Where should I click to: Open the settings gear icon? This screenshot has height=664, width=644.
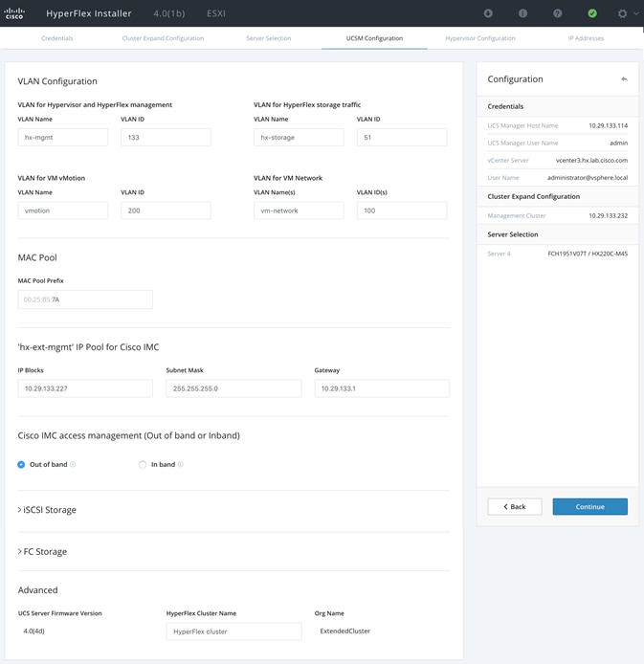(622, 13)
